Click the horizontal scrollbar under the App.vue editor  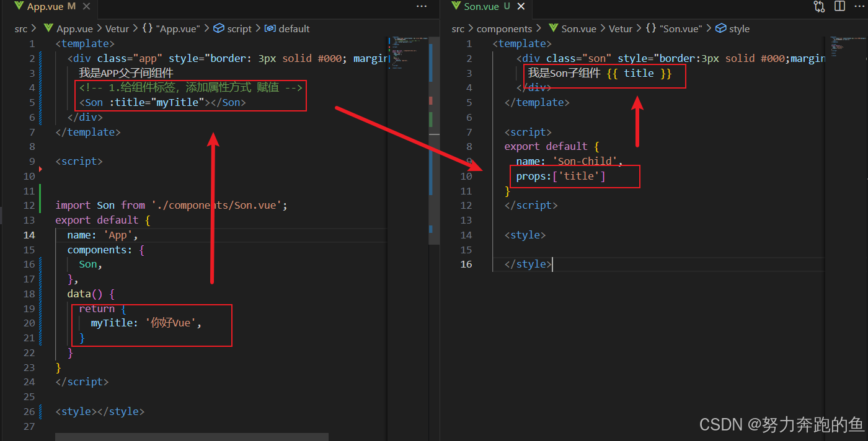(192, 437)
